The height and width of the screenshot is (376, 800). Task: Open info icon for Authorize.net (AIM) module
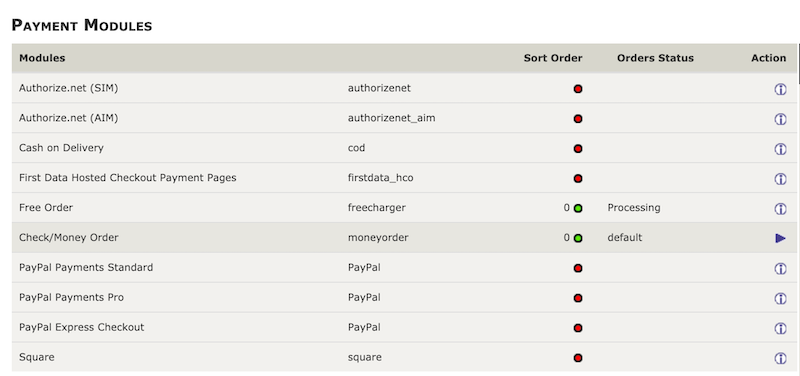pyautogui.click(x=780, y=119)
